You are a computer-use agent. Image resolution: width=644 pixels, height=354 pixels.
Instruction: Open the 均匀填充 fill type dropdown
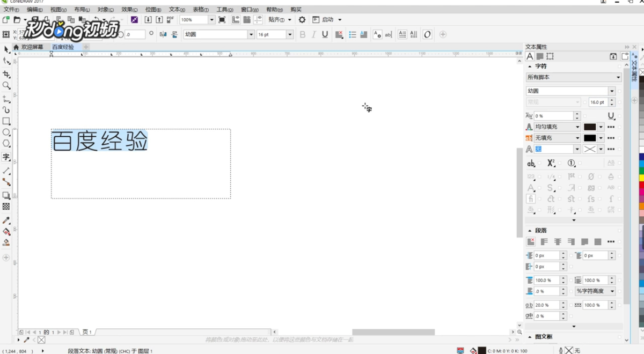click(557, 127)
